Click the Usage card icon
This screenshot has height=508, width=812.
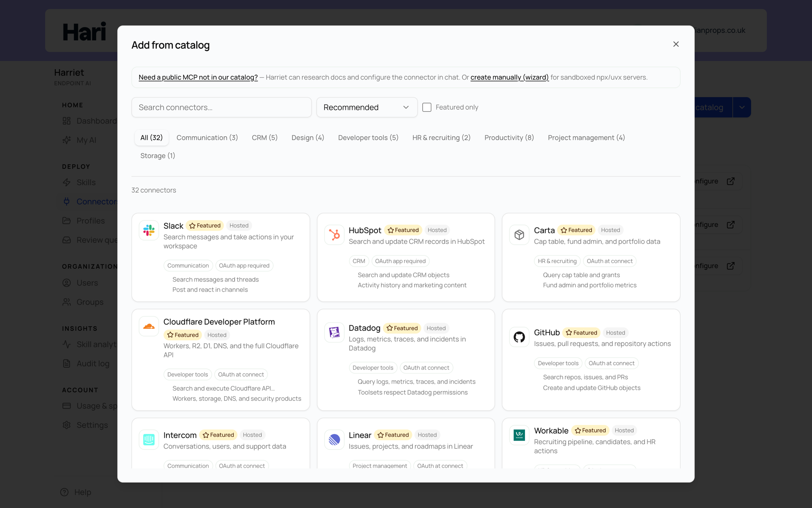pos(67,406)
